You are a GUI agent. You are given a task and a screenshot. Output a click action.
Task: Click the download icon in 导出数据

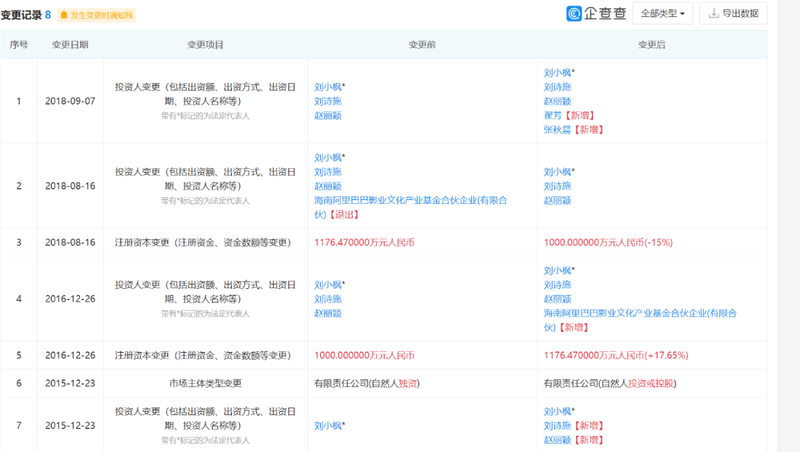714,13
